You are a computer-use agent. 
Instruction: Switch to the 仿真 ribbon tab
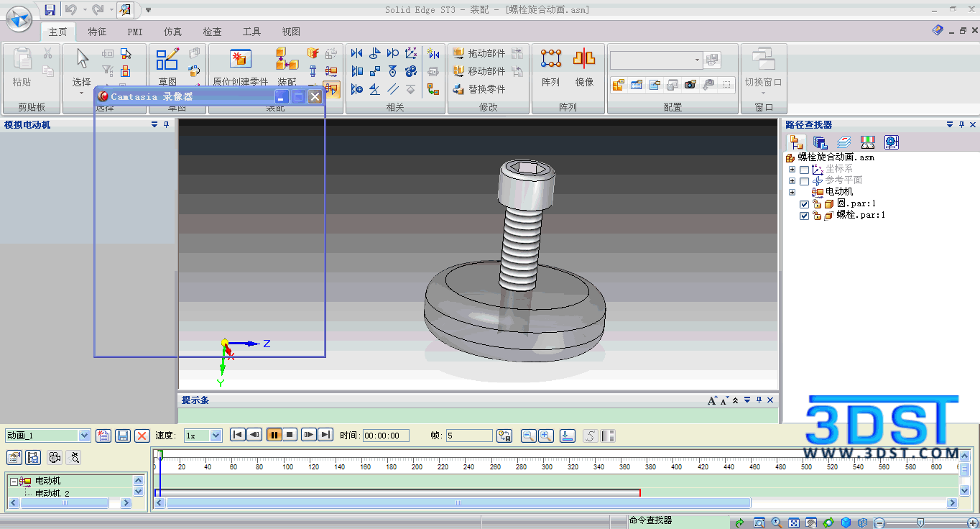[x=172, y=32]
